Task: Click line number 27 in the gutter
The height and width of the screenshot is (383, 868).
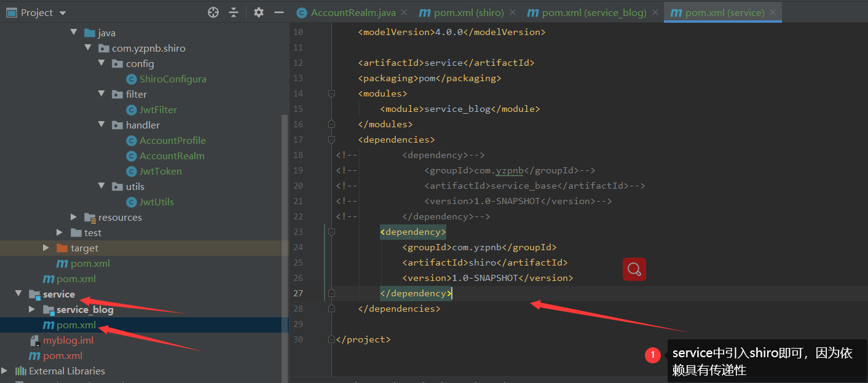Action: (298, 293)
